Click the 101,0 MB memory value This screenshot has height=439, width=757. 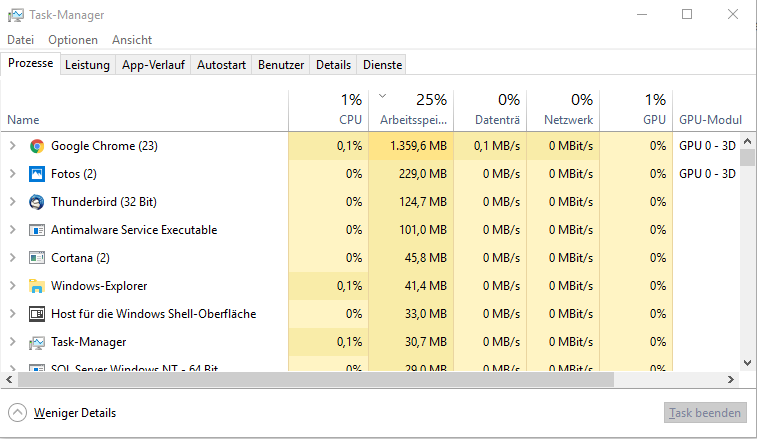(423, 230)
